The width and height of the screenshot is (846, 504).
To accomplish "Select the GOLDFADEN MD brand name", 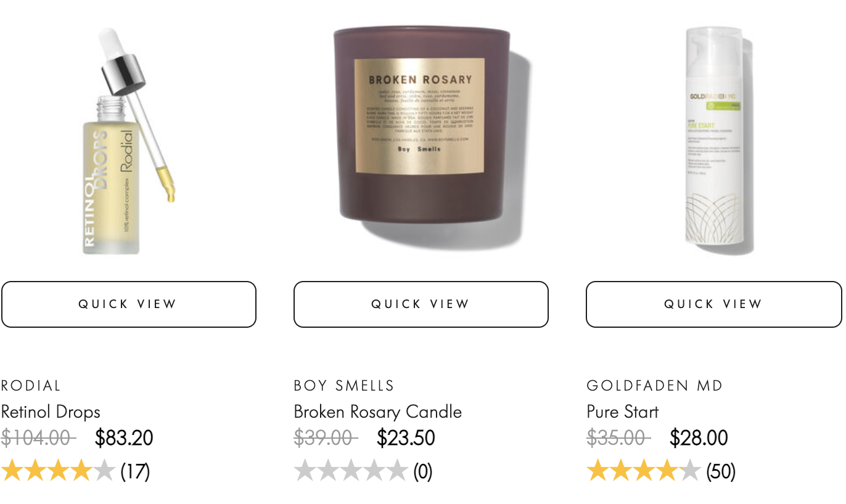I will click(655, 386).
